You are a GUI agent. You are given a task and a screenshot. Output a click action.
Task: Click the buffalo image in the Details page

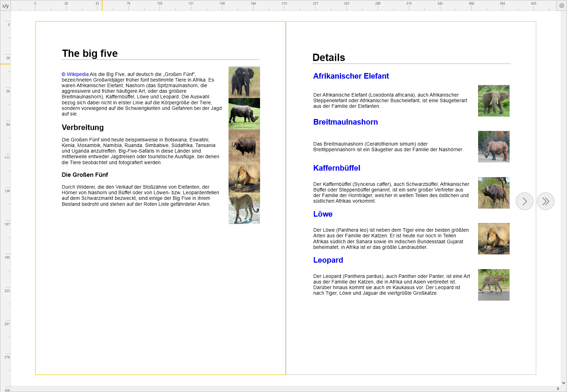(493, 193)
